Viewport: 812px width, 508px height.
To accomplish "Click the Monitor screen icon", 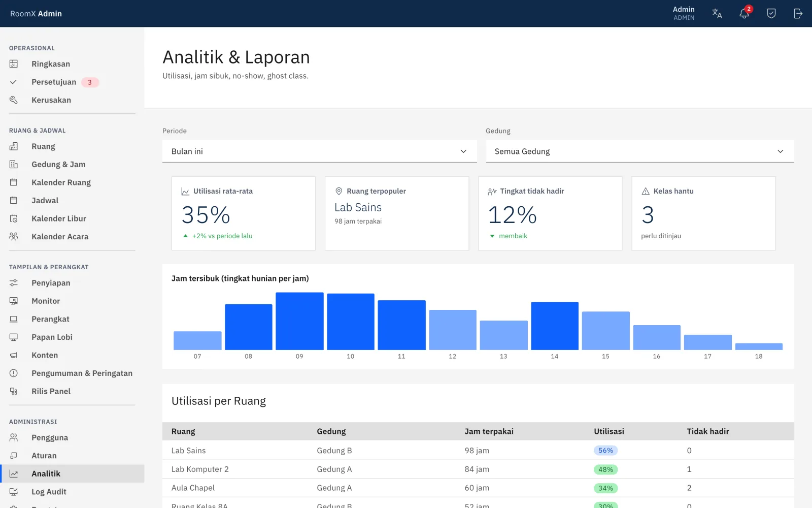I will click(x=14, y=301).
